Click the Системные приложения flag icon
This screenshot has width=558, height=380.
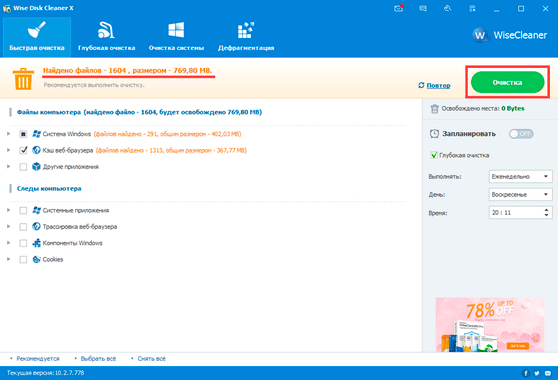coord(36,210)
